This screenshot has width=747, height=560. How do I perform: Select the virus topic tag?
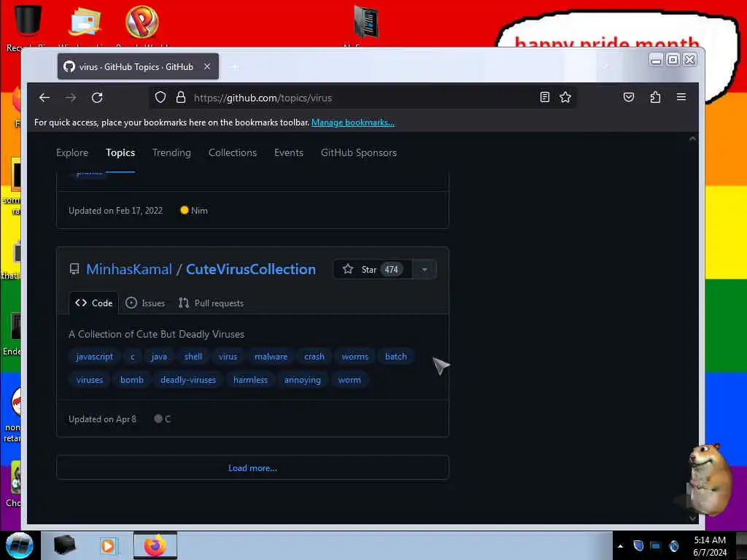[x=228, y=357]
